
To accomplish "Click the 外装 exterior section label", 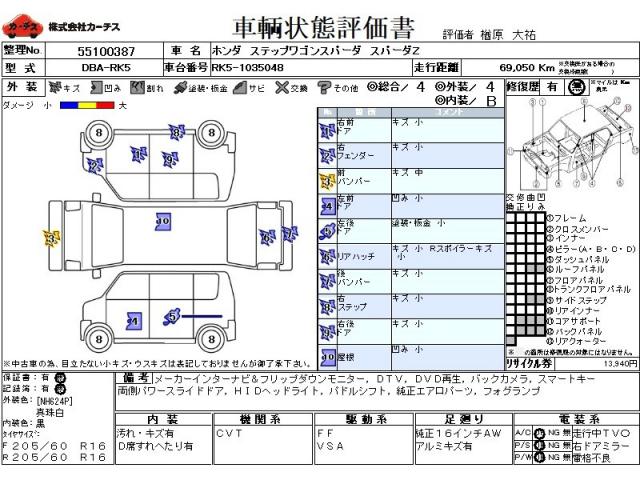I will 22,88.
